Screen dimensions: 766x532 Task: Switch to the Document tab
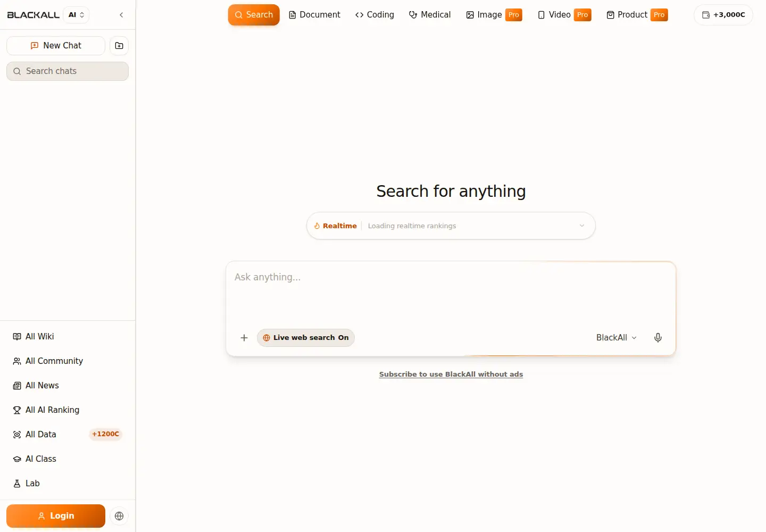(314, 15)
